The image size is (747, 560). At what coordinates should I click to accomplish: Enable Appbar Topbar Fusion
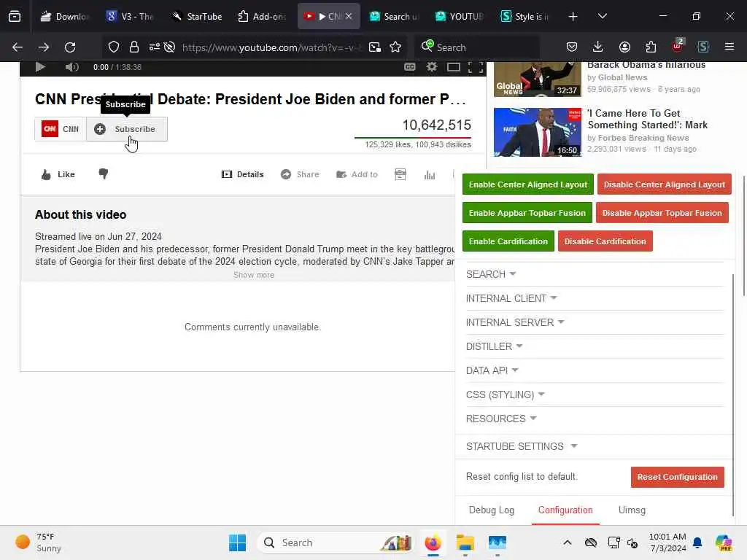pyautogui.click(x=527, y=213)
